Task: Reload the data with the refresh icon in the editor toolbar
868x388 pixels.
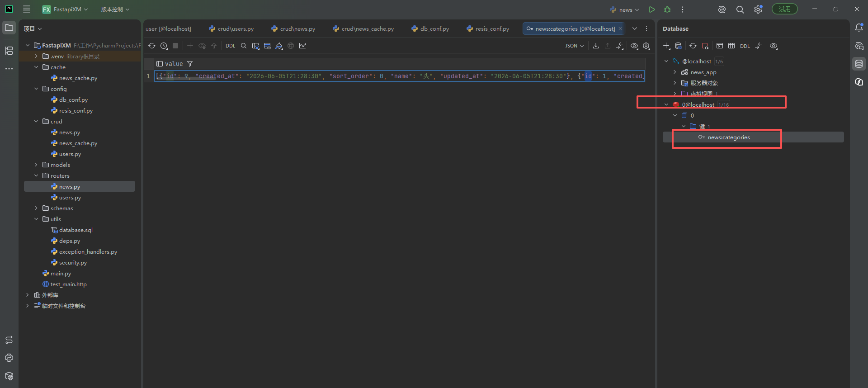Action: [x=152, y=46]
